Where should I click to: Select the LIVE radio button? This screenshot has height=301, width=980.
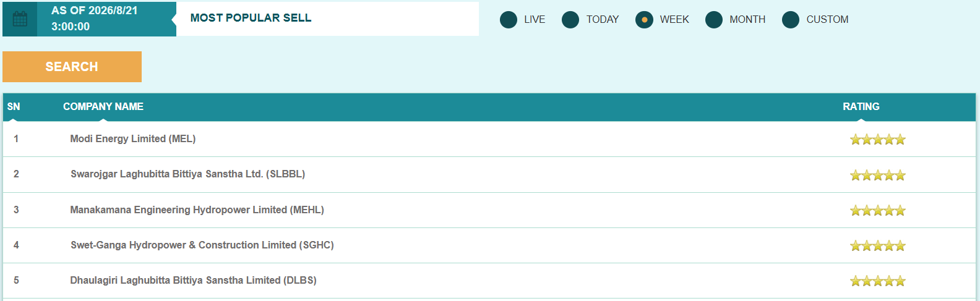click(x=509, y=20)
